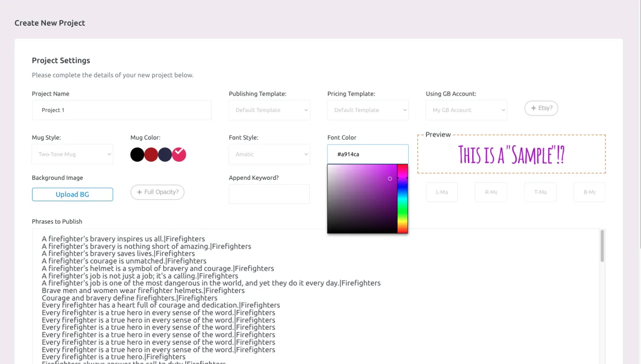Click the "Create New Project" heading
This screenshot has width=641, height=364.
[x=50, y=23]
